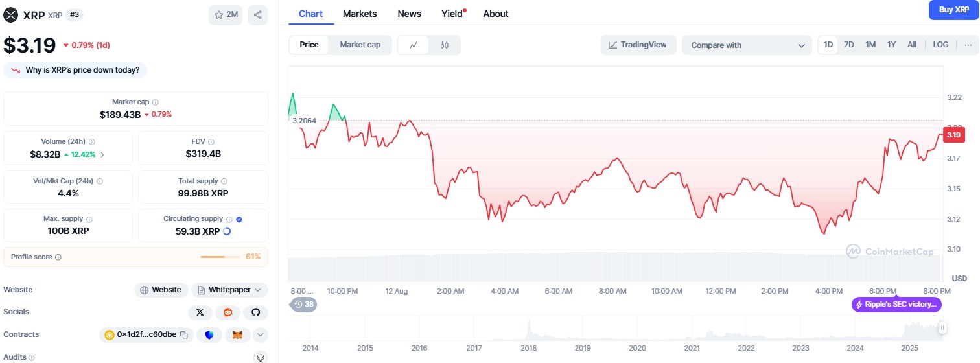This screenshot has height=363, width=980.
Task: Open the Reddit social icon
Action: 227,312
